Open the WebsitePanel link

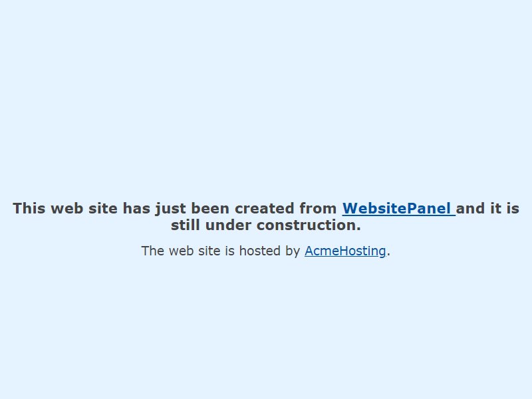[398, 208]
